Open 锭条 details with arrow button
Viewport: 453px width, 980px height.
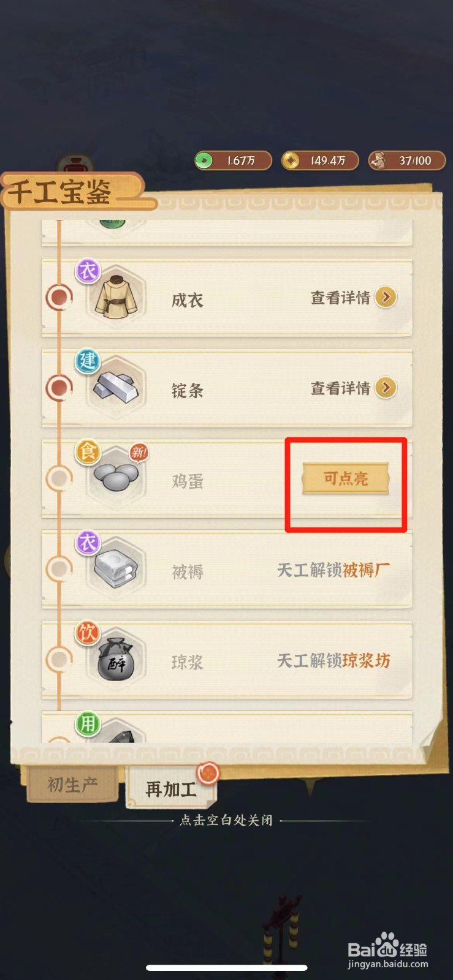386,387
